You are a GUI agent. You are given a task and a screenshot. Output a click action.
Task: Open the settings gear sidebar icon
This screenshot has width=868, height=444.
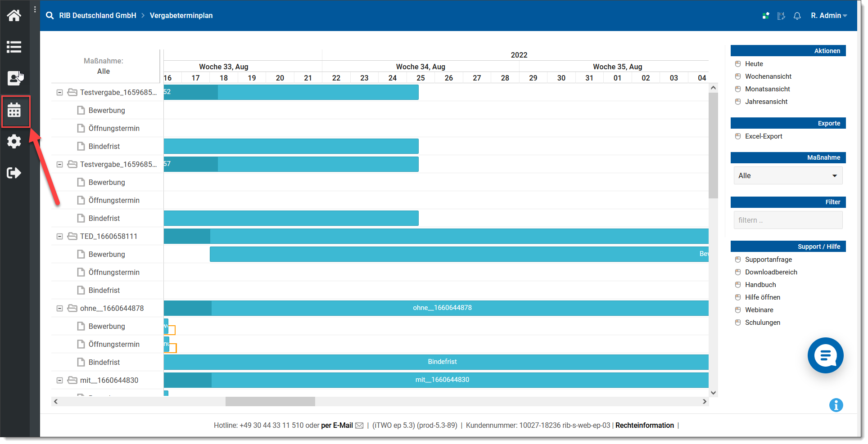pos(14,141)
